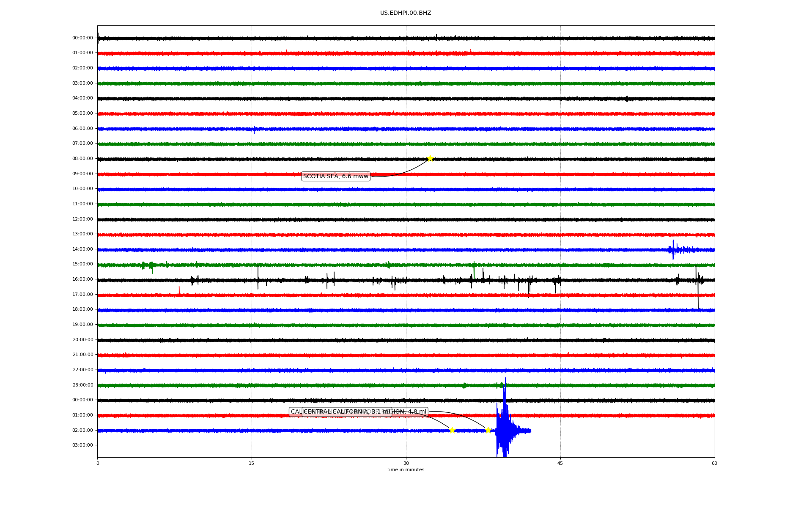Click the 15 tick on the x-axis
The width and height of the screenshot is (812, 508).
point(252,463)
